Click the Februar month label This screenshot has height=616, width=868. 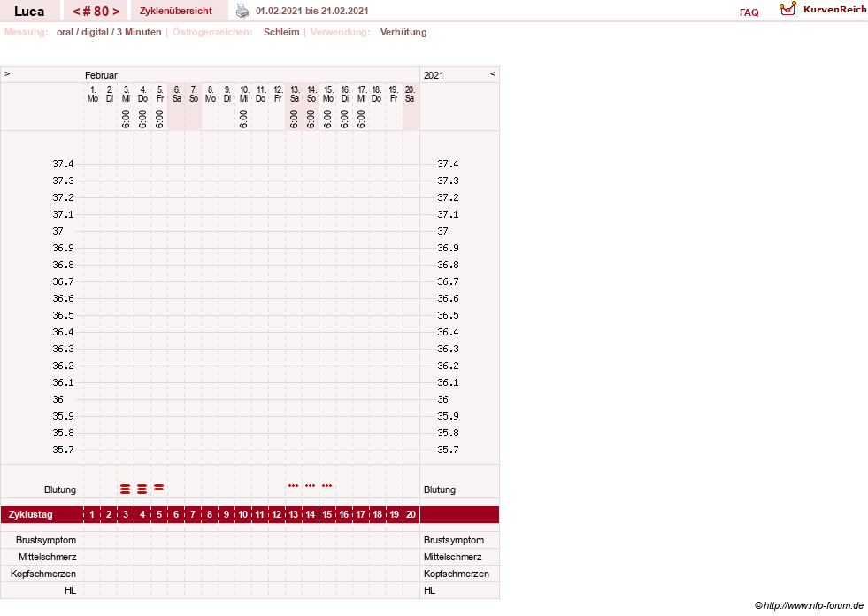pyautogui.click(x=101, y=75)
